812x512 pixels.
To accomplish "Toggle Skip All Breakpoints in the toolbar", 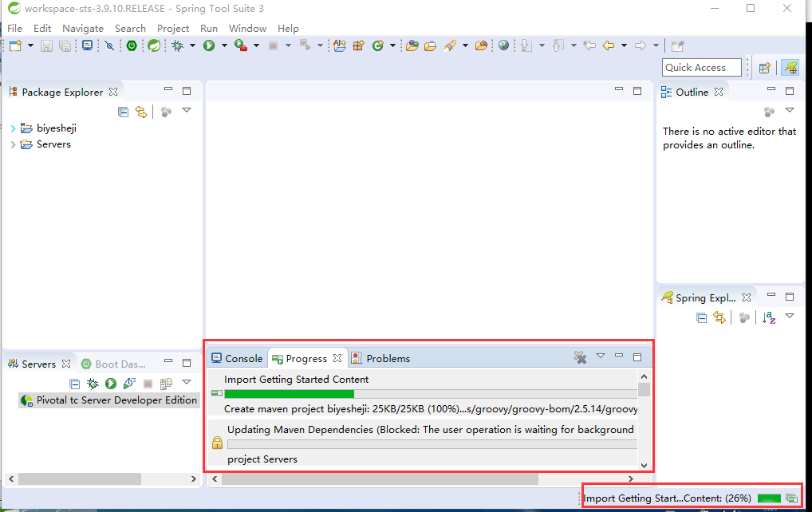I will click(109, 45).
